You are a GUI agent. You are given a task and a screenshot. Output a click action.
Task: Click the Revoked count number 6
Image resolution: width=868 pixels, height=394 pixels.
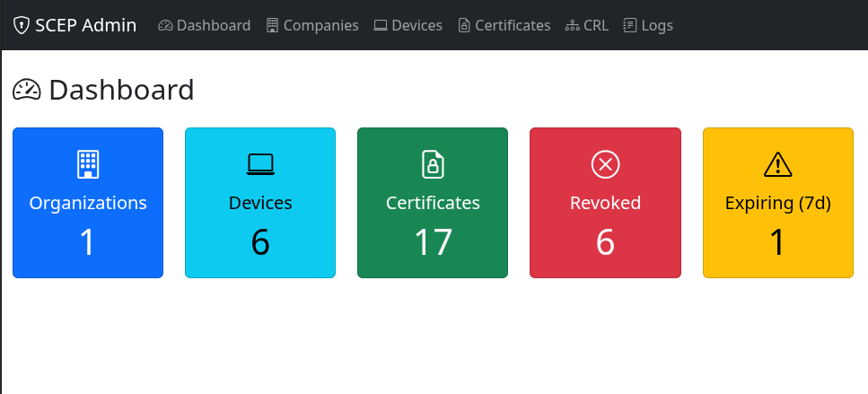605,242
